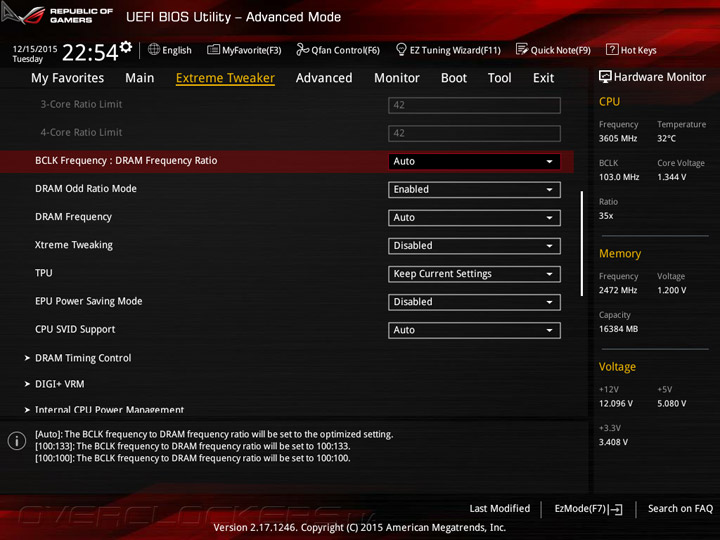Click the Qfan Control fan icon

302,49
